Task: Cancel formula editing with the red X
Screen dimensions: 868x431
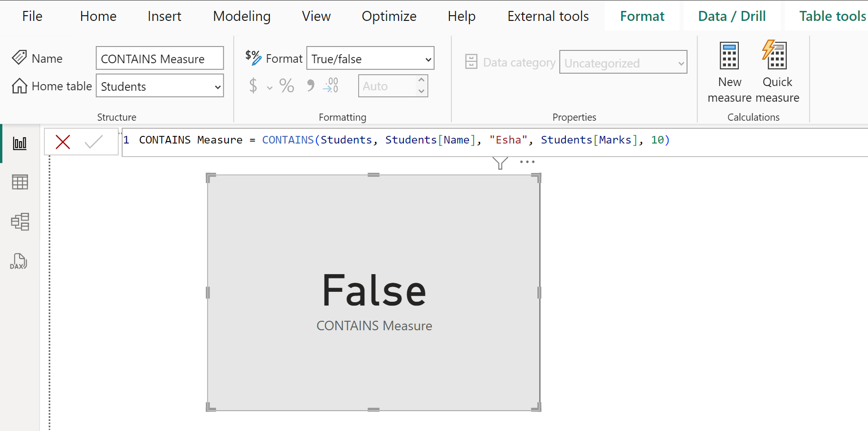Action: click(x=63, y=142)
